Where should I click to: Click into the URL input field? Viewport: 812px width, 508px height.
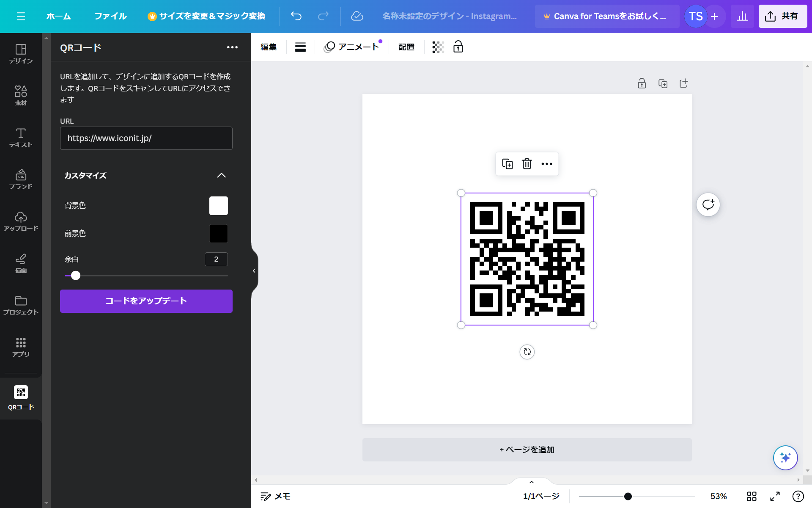(x=146, y=138)
